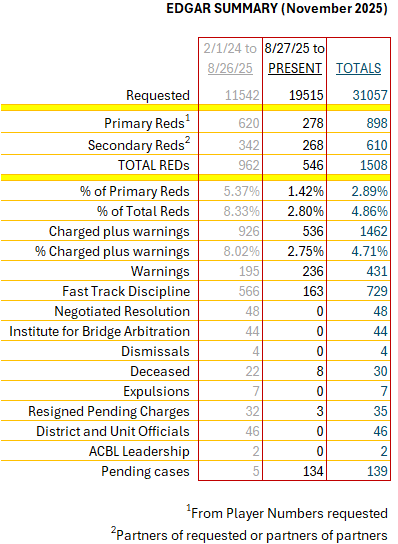398x544 pixels.
Task: Select the 'Fast Track Discipline' label
Action: (x=126, y=291)
